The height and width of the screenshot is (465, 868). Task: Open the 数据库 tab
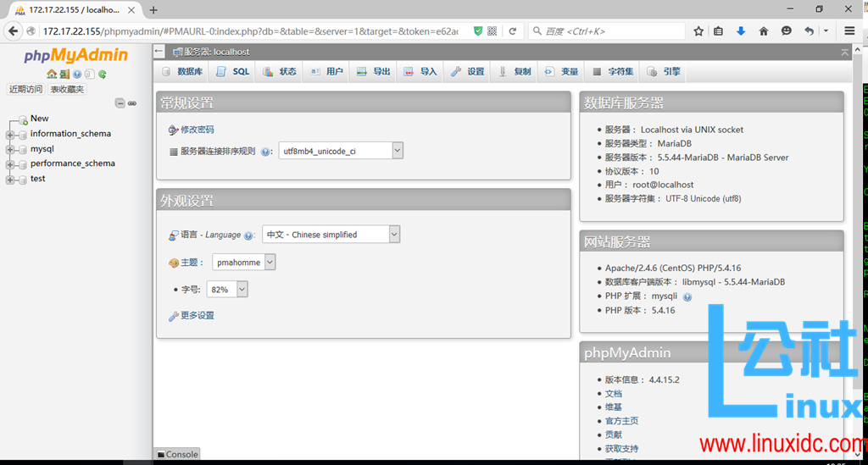point(183,71)
